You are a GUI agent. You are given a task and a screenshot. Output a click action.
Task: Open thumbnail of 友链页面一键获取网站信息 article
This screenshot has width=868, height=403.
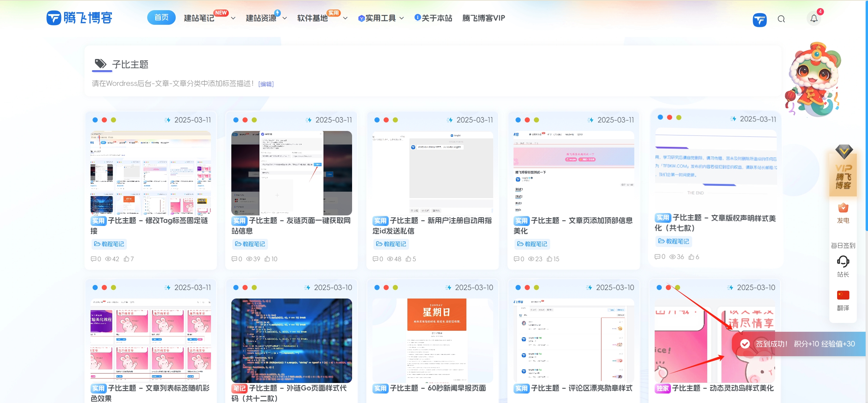point(292,173)
